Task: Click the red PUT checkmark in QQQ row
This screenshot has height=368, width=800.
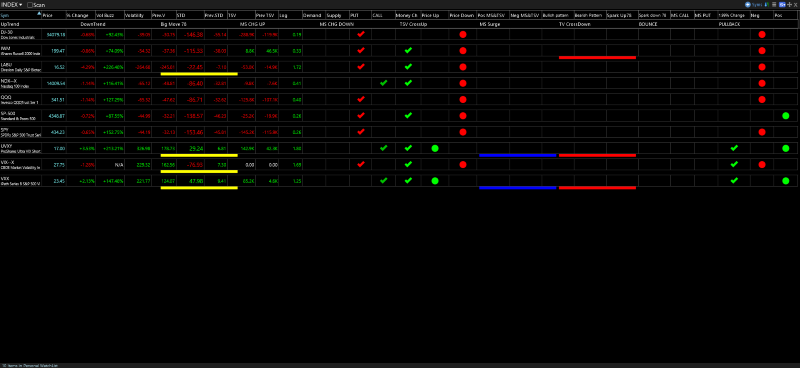Action: point(361,99)
